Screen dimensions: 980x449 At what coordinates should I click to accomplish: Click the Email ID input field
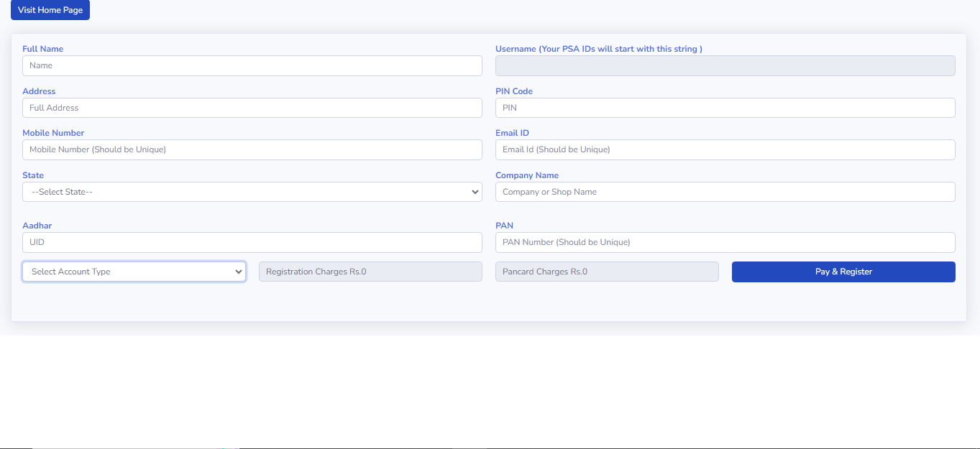[x=725, y=149]
